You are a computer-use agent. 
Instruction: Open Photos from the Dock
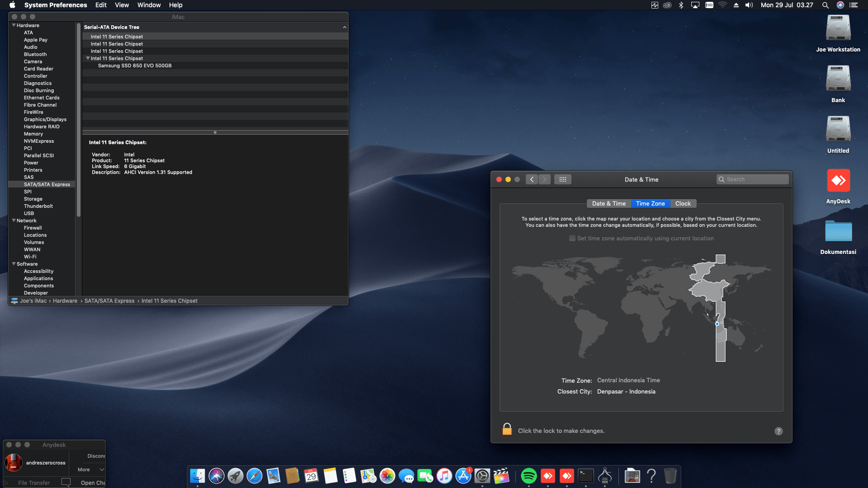(387, 476)
